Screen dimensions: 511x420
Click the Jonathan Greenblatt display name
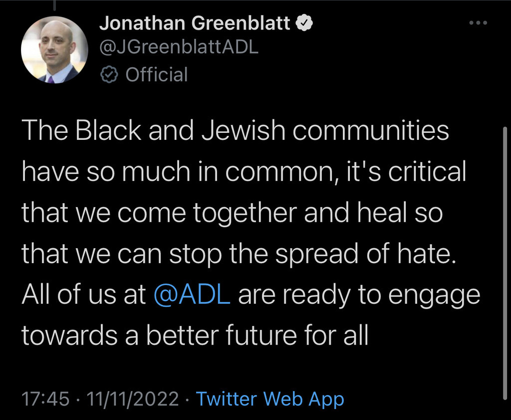[195, 23]
